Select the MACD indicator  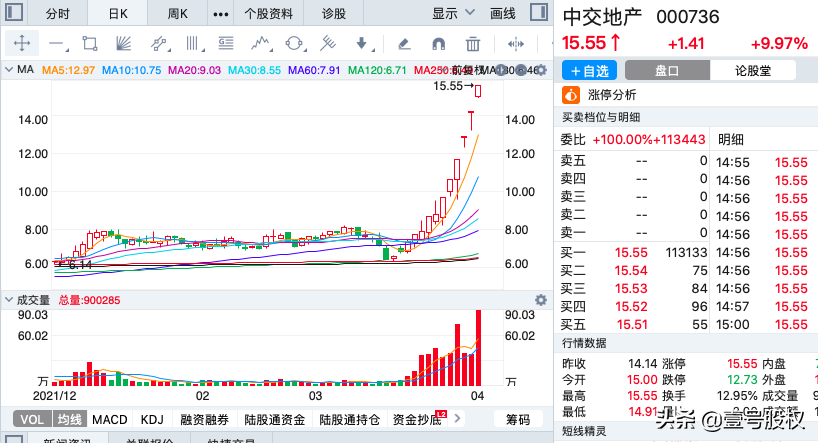110,419
